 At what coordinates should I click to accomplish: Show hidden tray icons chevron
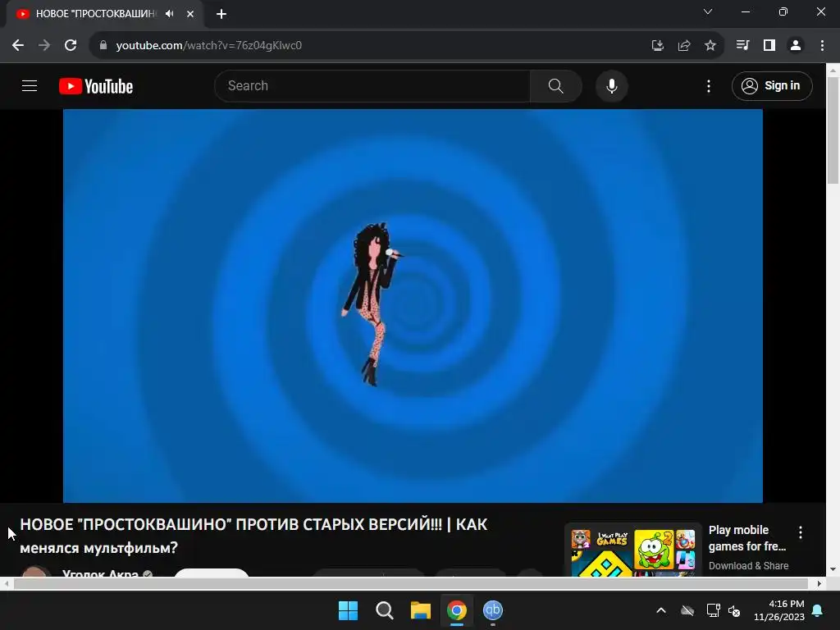661,610
